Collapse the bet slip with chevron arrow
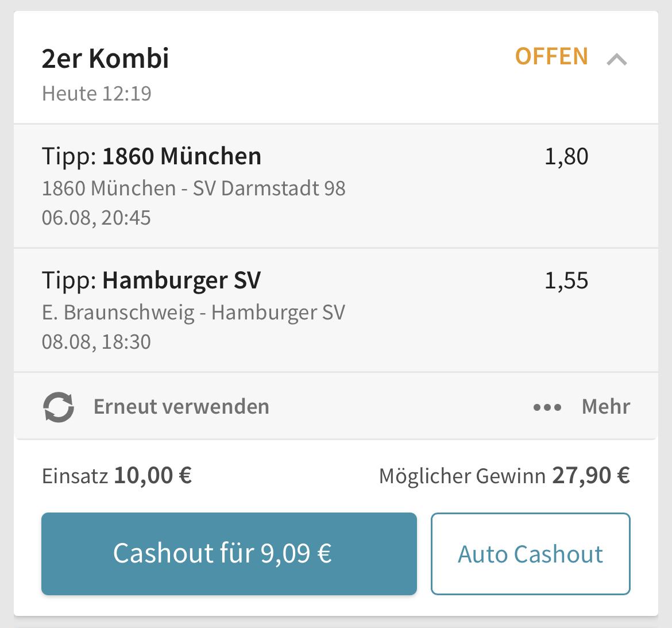 coord(617,60)
